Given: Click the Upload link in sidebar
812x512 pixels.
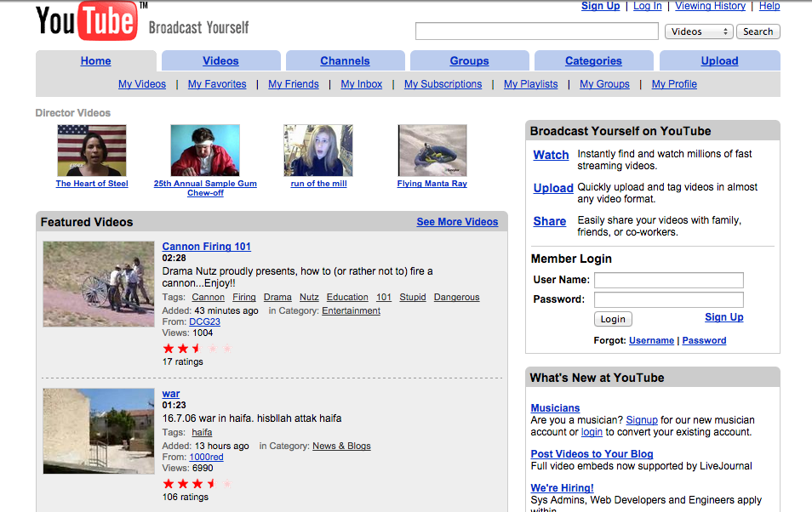Looking at the screenshot, I should (553, 188).
